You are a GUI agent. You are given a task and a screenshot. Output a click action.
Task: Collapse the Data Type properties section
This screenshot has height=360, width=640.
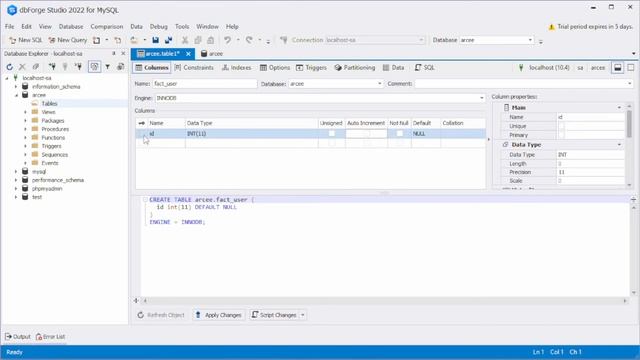pos(619,145)
